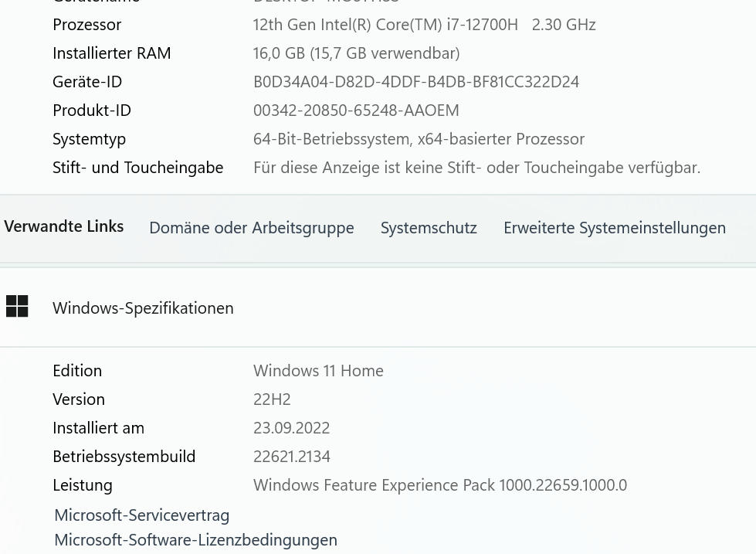Open the Domäne oder Arbeitsgruppe link
Image resolution: width=756 pixels, height=554 pixels.
252,228
